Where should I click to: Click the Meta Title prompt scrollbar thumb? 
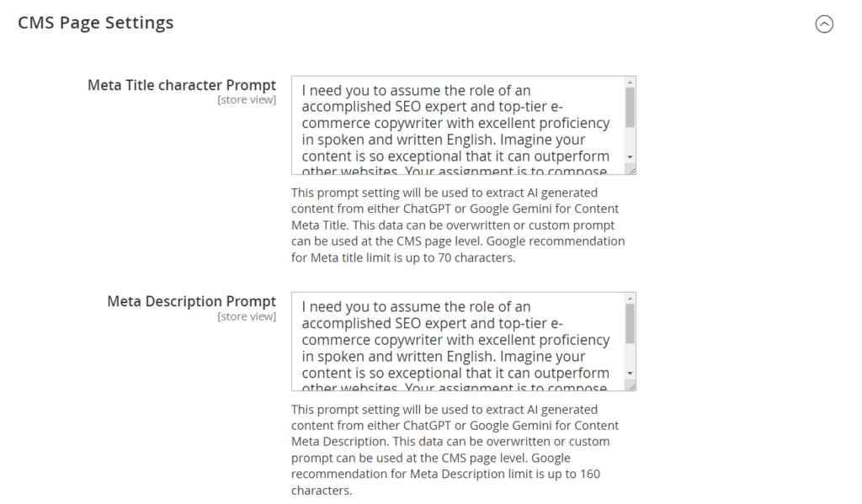click(x=630, y=107)
